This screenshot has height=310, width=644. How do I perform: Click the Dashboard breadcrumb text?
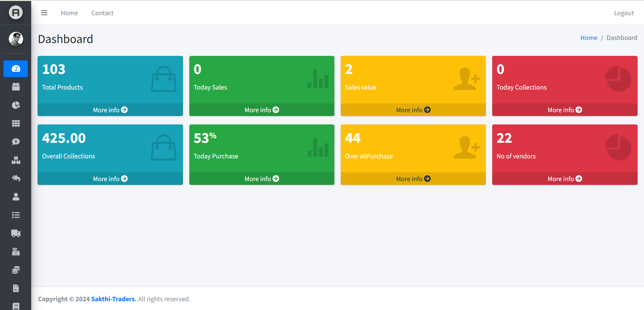click(622, 37)
